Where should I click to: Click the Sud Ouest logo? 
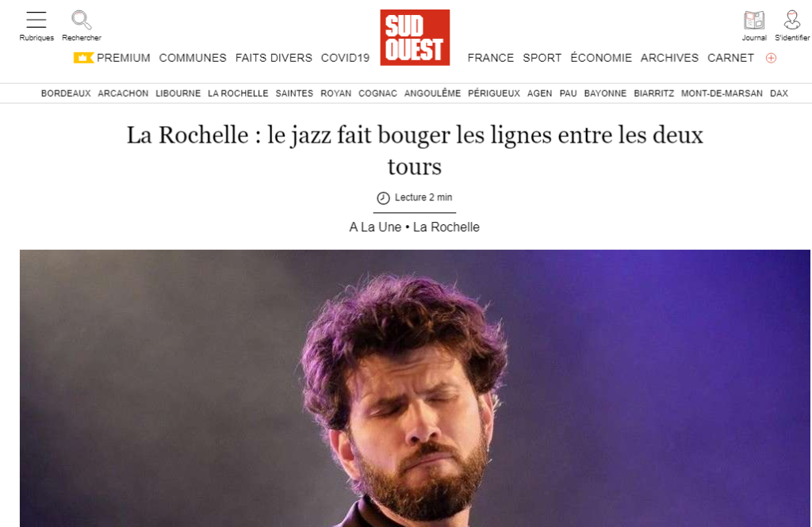point(415,37)
